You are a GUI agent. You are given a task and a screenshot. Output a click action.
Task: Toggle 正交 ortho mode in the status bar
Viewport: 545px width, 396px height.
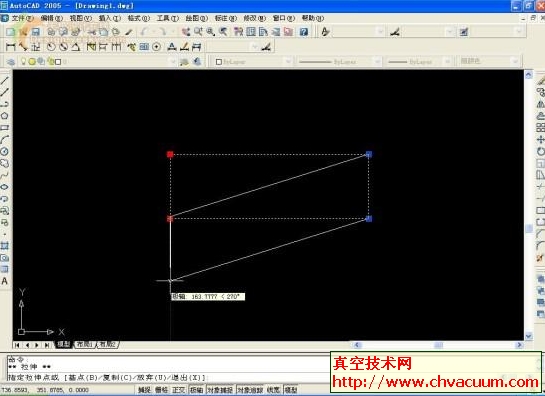click(179, 390)
